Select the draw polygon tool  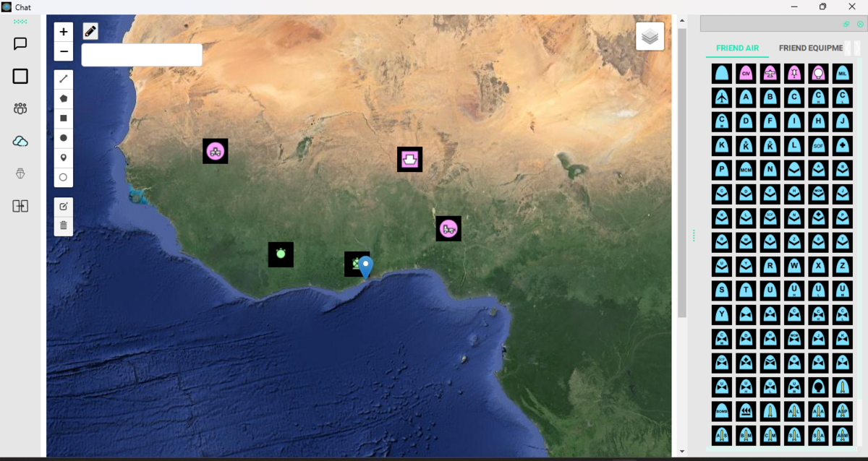(x=64, y=98)
